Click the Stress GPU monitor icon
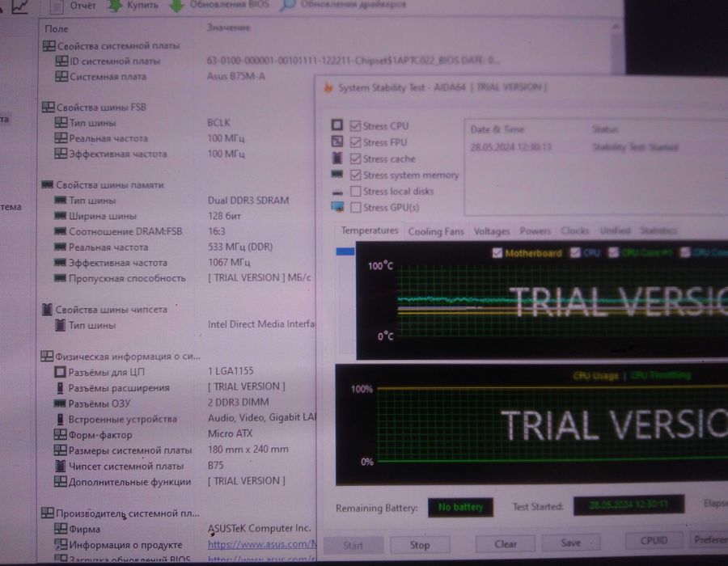This screenshot has width=728, height=566. [337, 207]
